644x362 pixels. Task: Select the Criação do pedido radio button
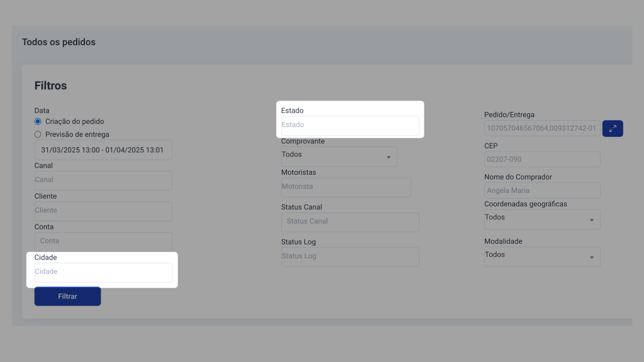[38, 121]
